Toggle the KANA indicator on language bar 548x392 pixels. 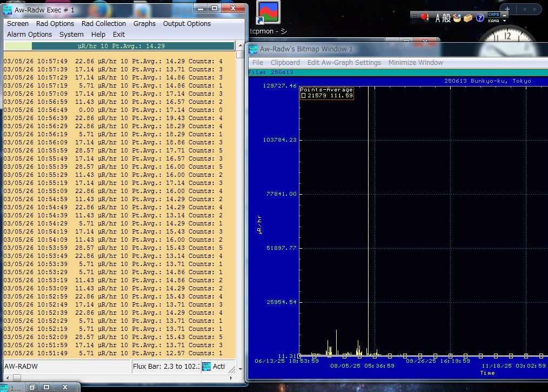pyautogui.click(x=493, y=21)
